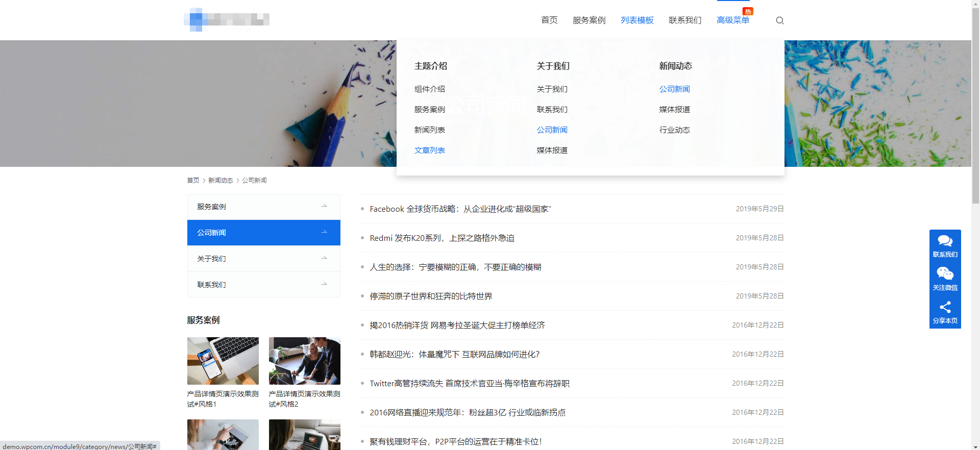Open the 2016网络直播迎来规范年 article
This screenshot has width=980, height=450.
[468, 412]
